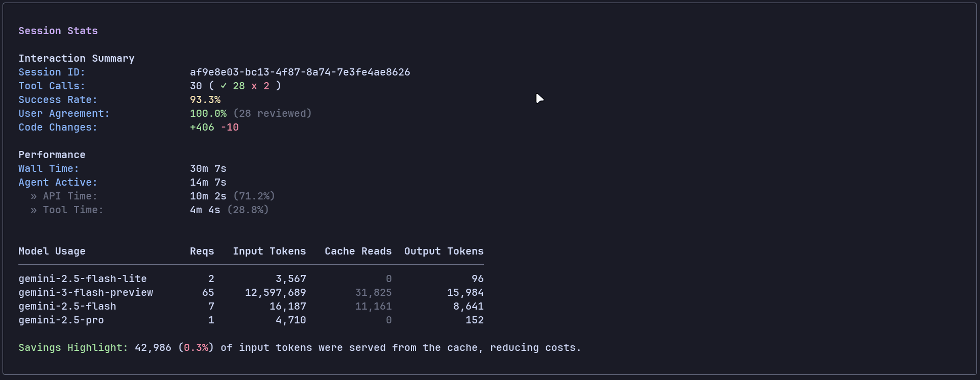Click the Agent Active label
Image resolution: width=980 pixels, height=380 pixels.
click(58, 182)
